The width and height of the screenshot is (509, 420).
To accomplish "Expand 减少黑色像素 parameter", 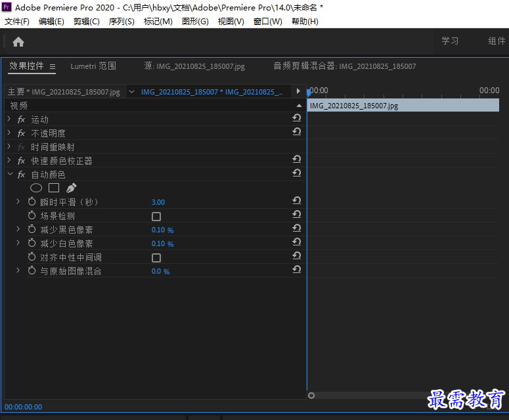I will click(x=18, y=229).
